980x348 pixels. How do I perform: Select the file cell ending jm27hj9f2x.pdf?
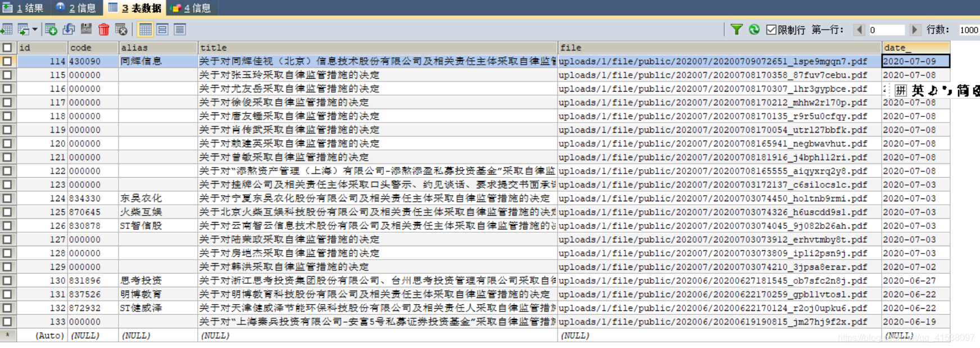pos(719,322)
